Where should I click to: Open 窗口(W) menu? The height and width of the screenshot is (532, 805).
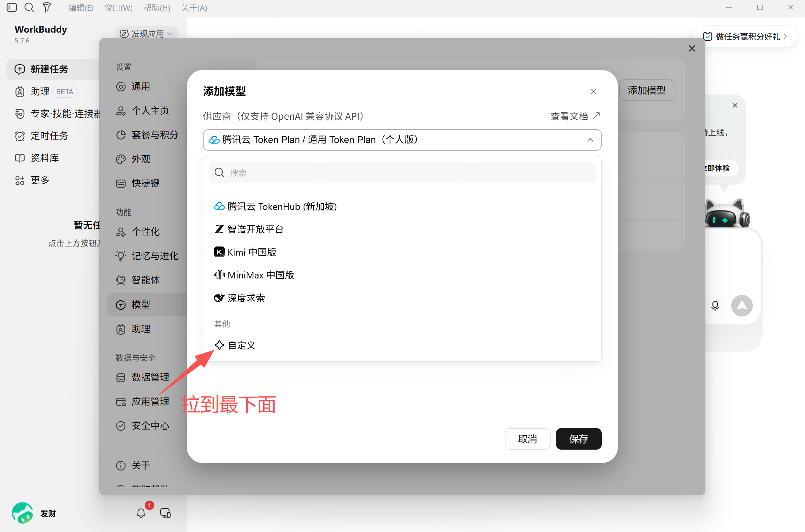coord(118,8)
